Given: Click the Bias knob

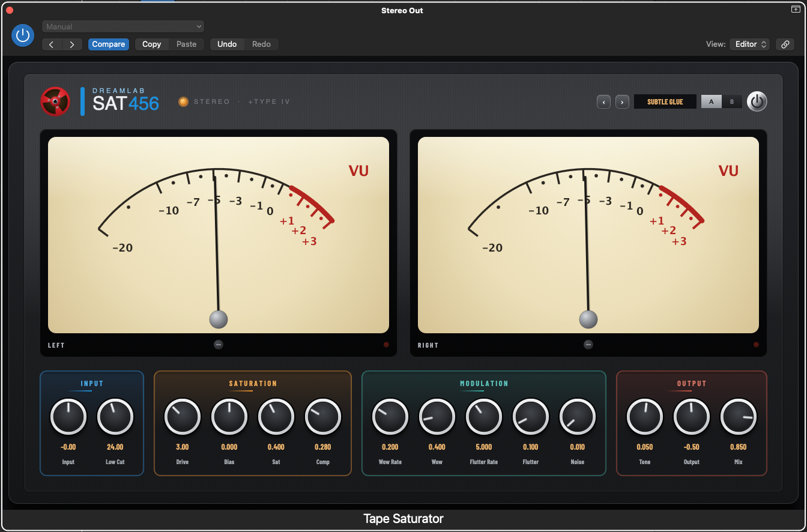Looking at the screenshot, I should [229, 417].
